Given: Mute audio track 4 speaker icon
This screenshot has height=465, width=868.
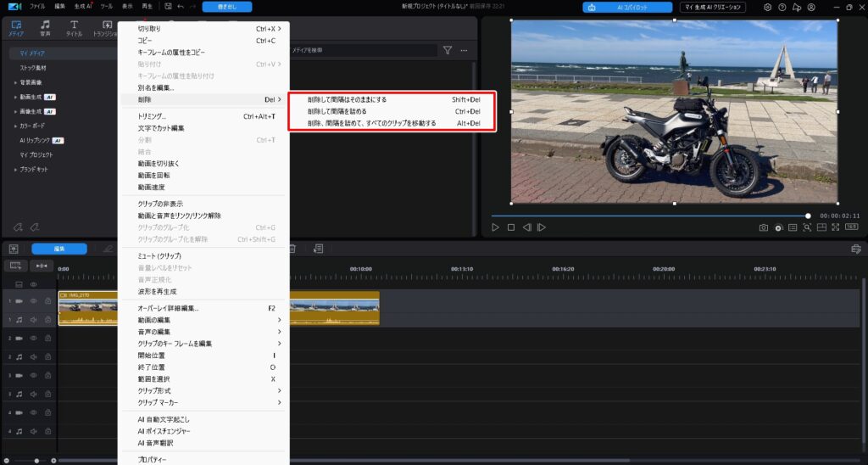Looking at the screenshot, I should [33, 431].
